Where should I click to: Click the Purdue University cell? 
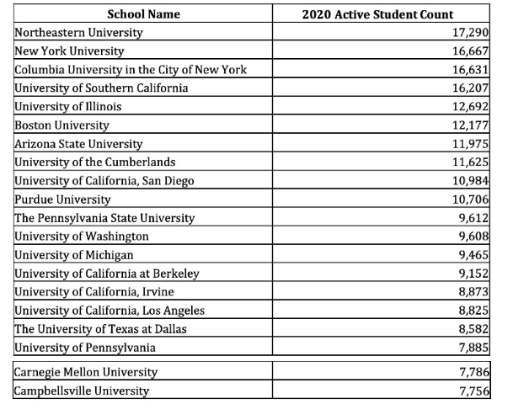tap(63, 199)
